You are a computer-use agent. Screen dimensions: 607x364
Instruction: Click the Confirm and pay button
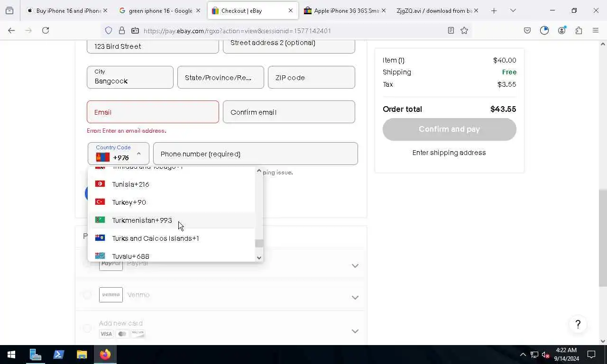[449, 129]
